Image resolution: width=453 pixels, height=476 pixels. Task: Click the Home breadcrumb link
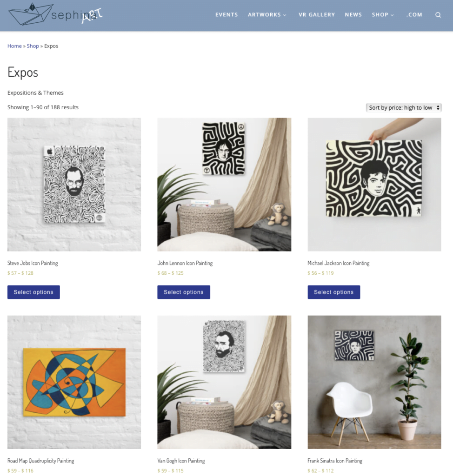pyautogui.click(x=14, y=46)
